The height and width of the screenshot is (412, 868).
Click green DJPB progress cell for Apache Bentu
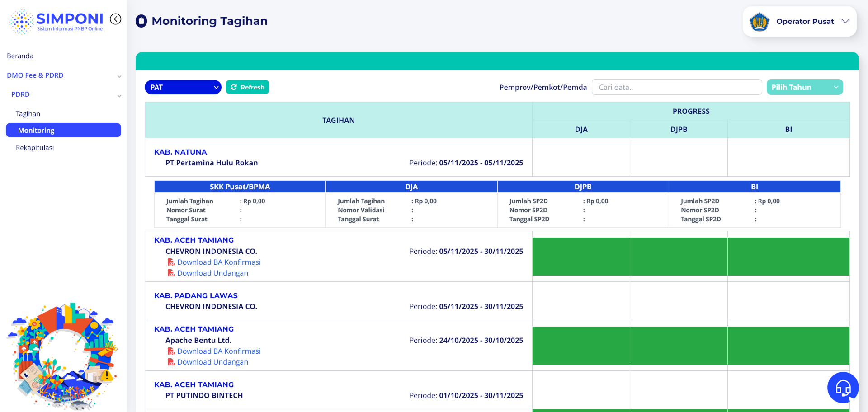[679, 346]
